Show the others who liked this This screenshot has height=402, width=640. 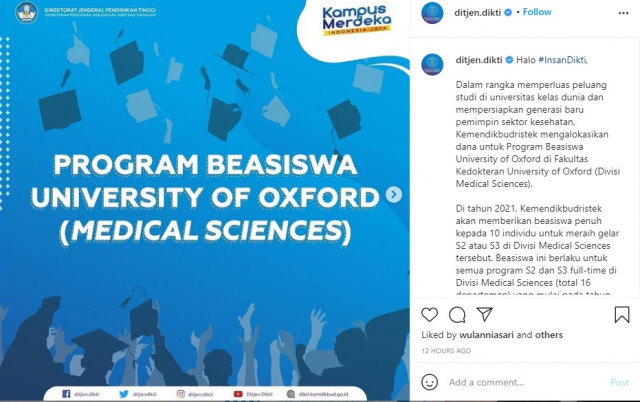click(x=549, y=335)
